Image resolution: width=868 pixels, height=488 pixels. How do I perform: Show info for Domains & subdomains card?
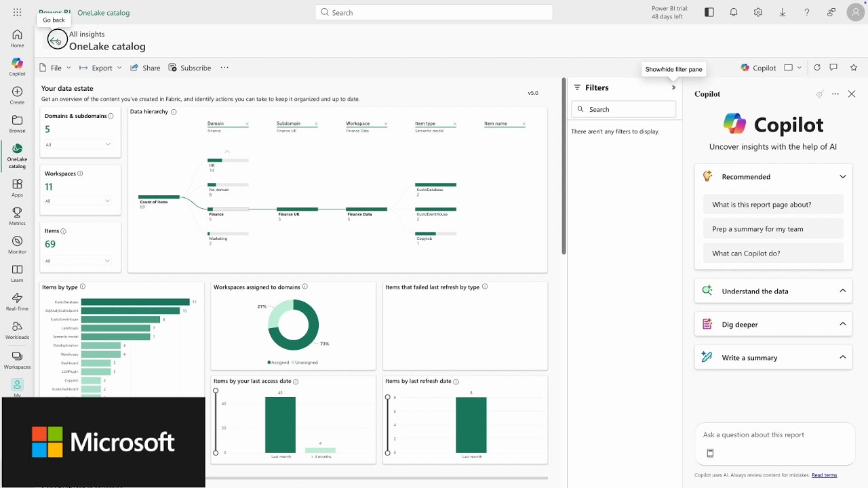click(111, 116)
